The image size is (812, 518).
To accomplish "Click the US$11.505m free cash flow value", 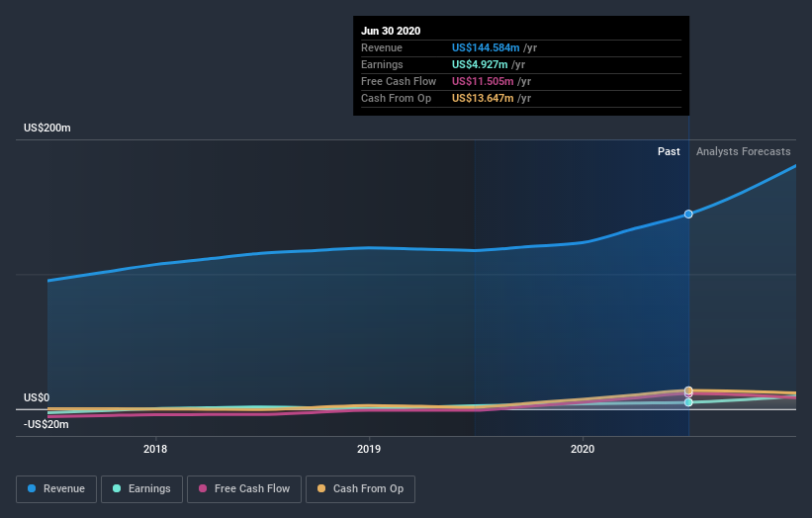I will 483,81.
